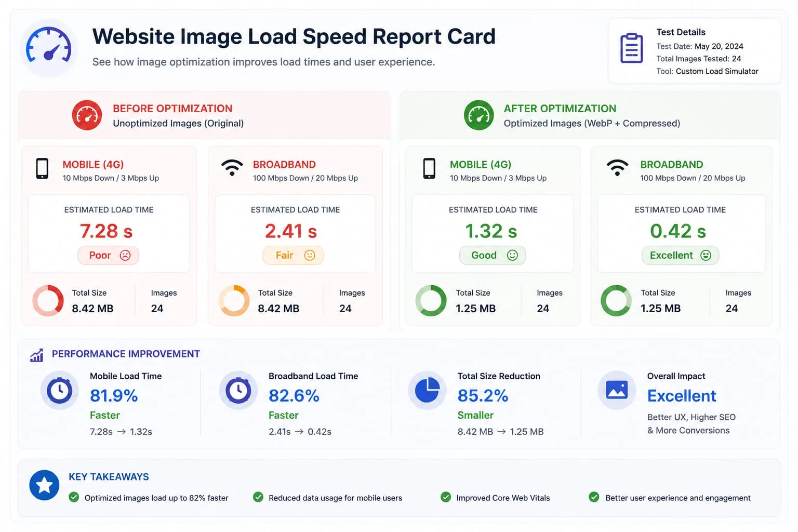Click the arrow between 8.42 MB and 1.25 MB

[x=501, y=432]
